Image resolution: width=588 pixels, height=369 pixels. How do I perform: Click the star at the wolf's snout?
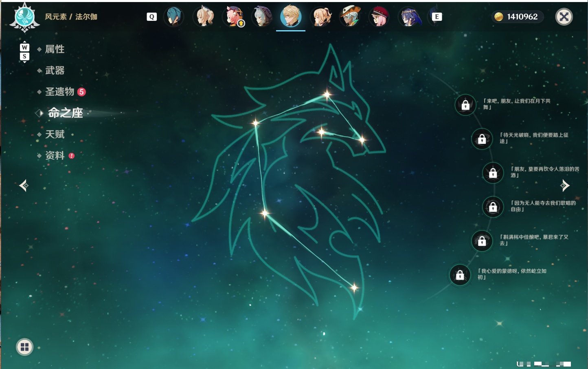pos(362,140)
